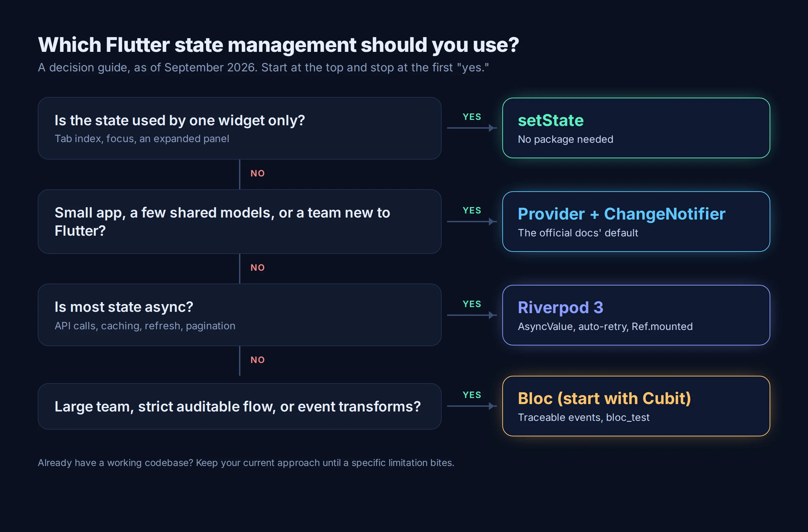Click the YES label pointing to setState

(472, 117)
